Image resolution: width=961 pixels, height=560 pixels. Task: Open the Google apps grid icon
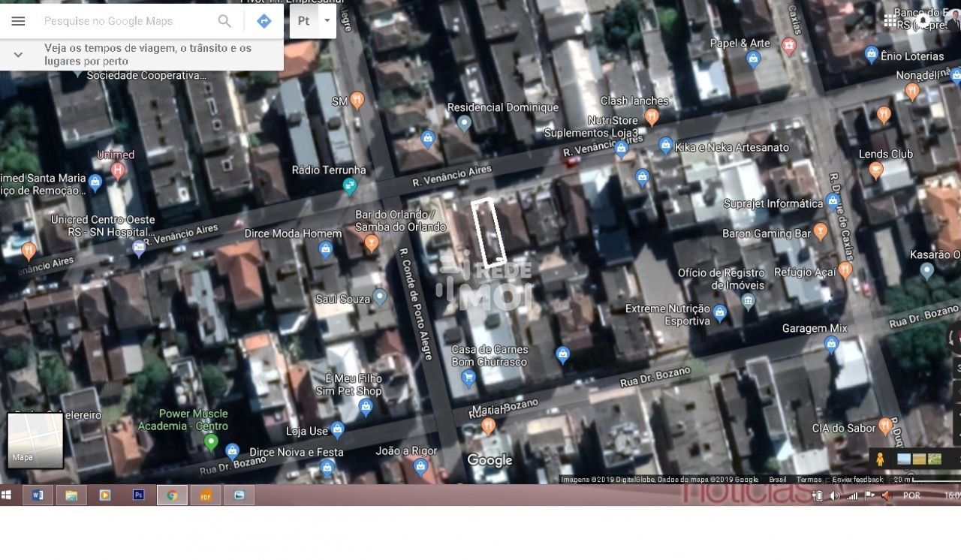(x=889, y=20)
